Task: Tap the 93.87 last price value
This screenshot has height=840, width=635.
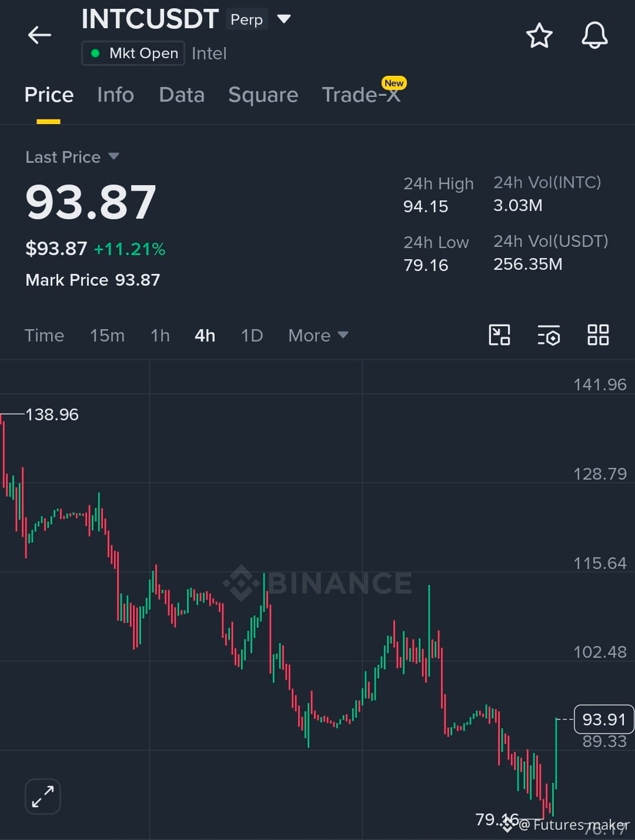Action: pyautogui.click(x=91, y=202)
